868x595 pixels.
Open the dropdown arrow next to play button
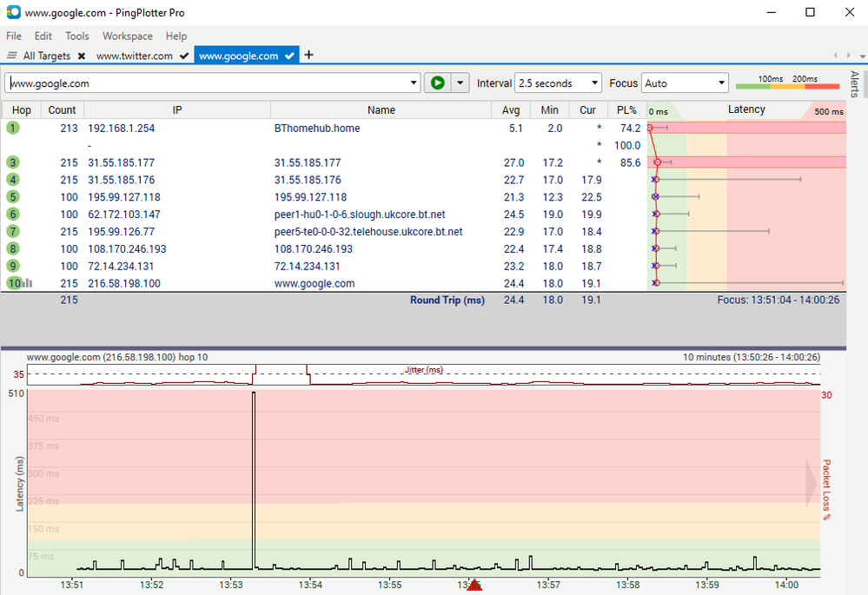[460, 83]
